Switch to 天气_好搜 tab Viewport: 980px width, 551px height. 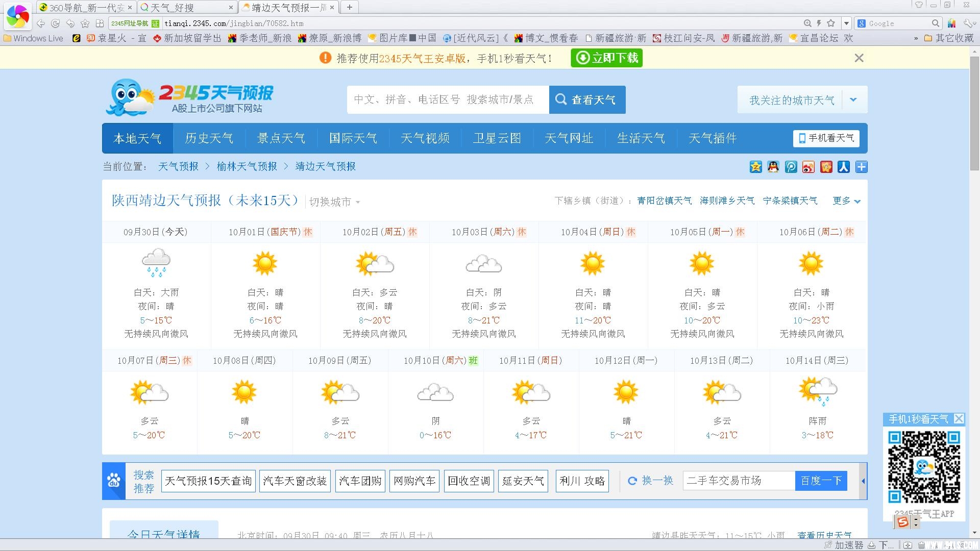(186, 7)
